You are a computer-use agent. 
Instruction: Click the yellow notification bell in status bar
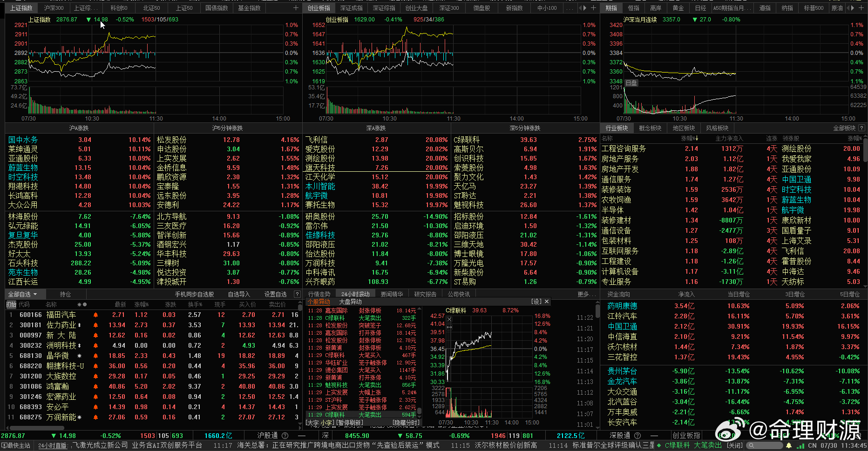[788, 445]
